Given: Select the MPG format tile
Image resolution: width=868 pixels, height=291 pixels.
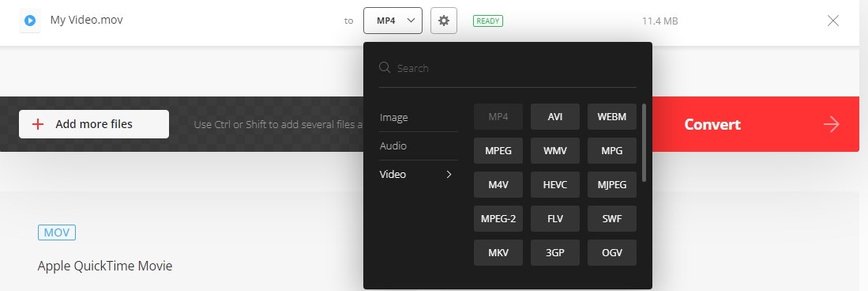Looking at the screenshot, I should pos(611,151).
